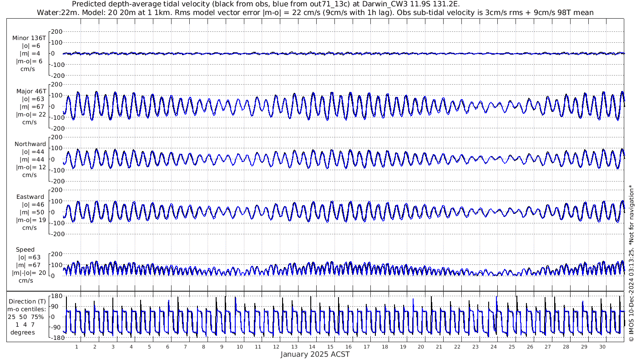The height and width of the screenshot is (364, 637).
Task: Click the "200" tick of the Minor panel
Action: pos(56,32)
